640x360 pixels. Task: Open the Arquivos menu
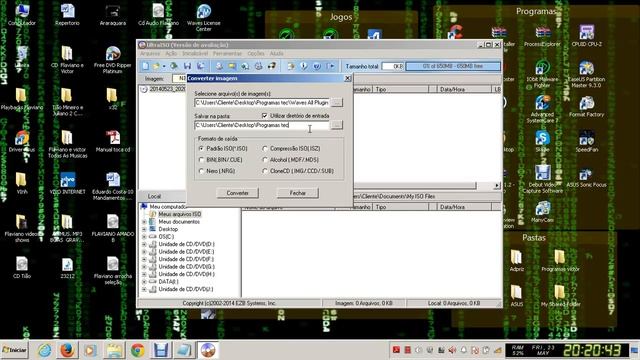click(150, 53)
